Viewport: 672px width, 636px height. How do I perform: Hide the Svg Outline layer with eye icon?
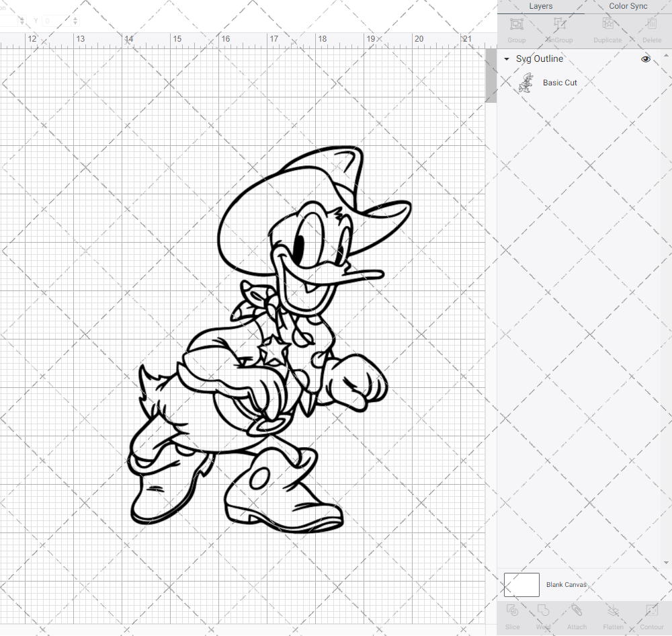[645, 59]
